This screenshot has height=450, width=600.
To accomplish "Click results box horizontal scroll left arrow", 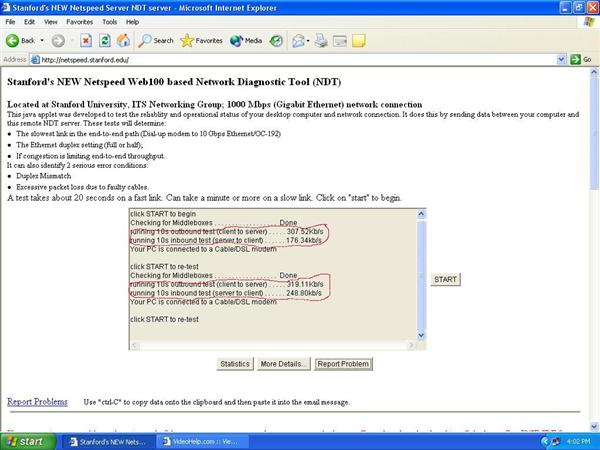I will [134, 346].
